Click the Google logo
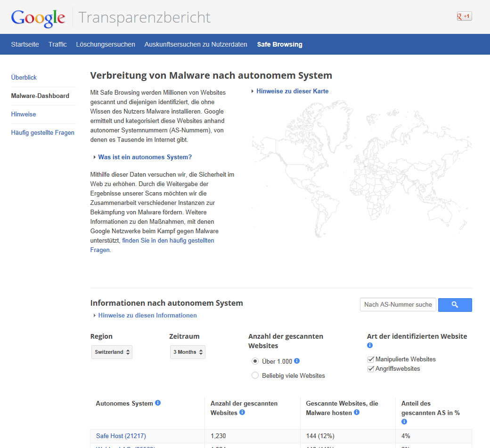The height and width of the screenshot is (448, 490). 38,18
